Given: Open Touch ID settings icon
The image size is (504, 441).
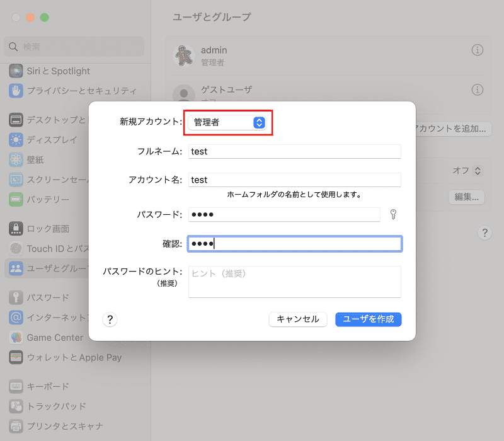Looking at the screenshot, I should pyautogui.click(x=16, y=249).
